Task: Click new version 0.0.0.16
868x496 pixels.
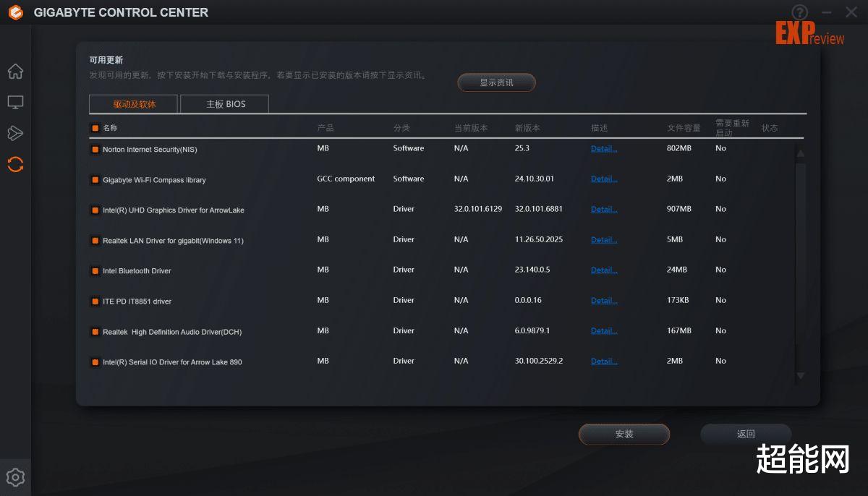Action: pos(528,300)
